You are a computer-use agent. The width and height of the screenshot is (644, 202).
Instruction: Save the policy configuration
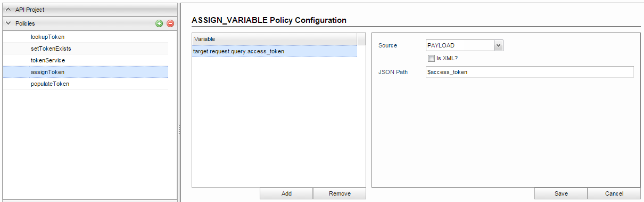pyautogui.click(x=561, y=193)
